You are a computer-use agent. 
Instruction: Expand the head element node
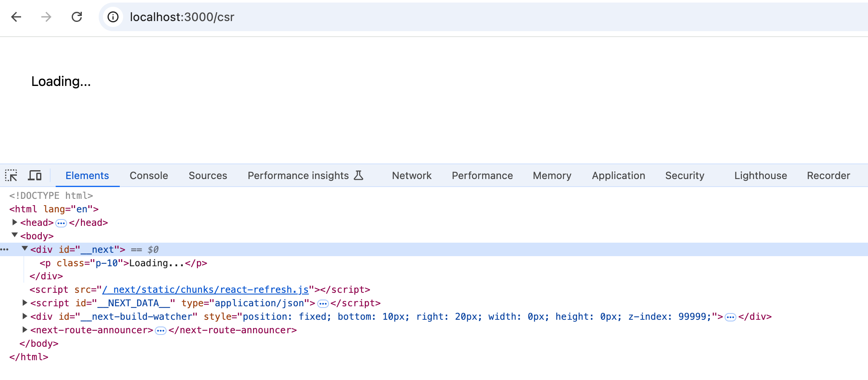tap(15, 222)
